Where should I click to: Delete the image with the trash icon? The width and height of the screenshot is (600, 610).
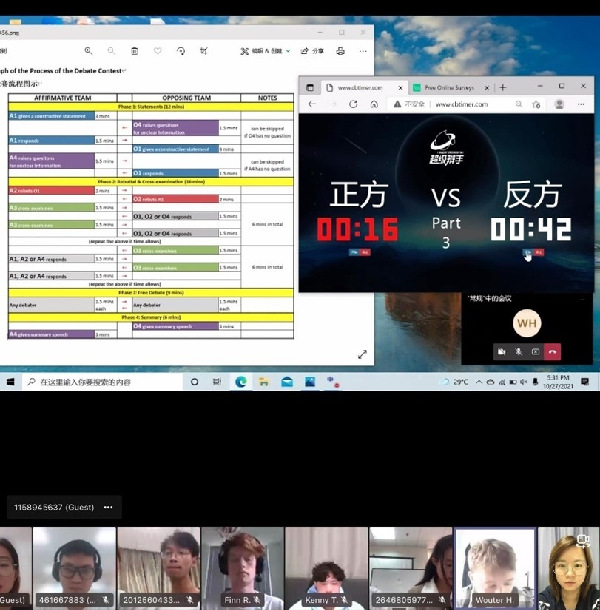click(135, 50)
